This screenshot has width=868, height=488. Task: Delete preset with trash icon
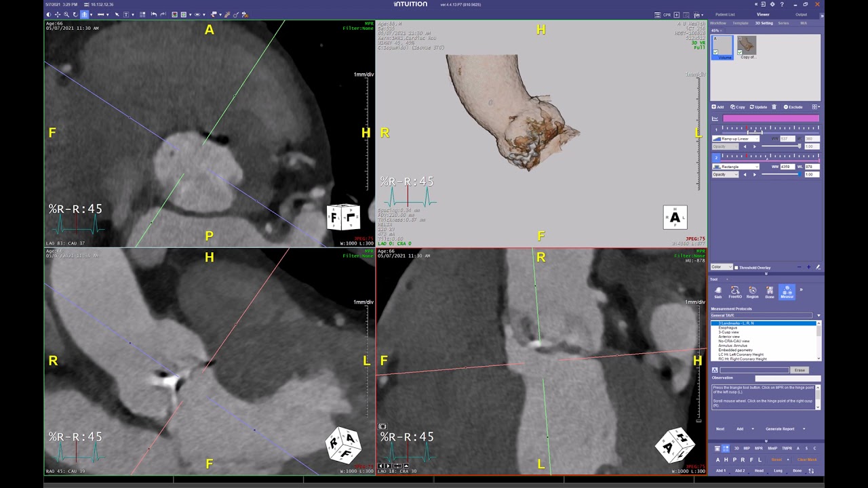(x=774, y=107)
